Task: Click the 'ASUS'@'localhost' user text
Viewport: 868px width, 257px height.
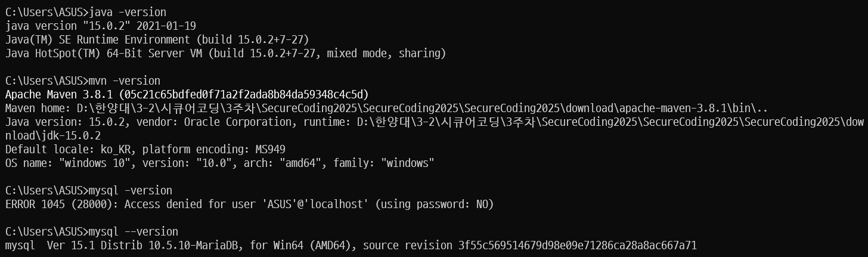Action: [x=343, y=205]
